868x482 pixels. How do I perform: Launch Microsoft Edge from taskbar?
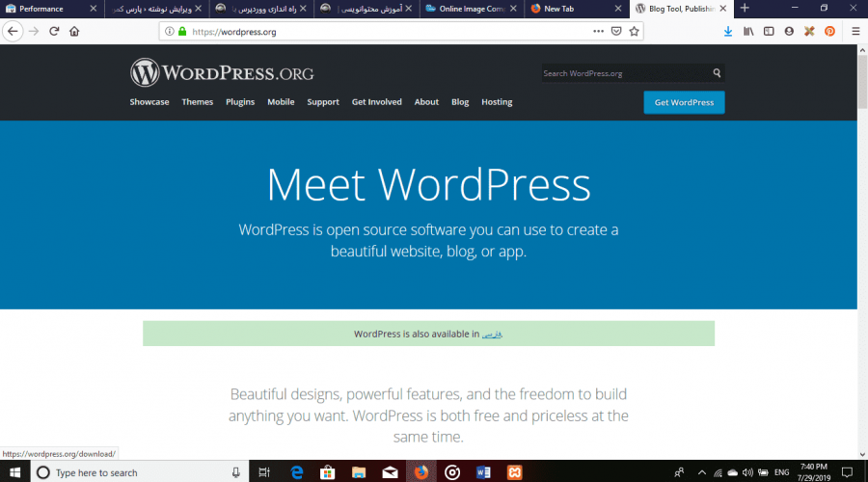click(x=297, y=472)
